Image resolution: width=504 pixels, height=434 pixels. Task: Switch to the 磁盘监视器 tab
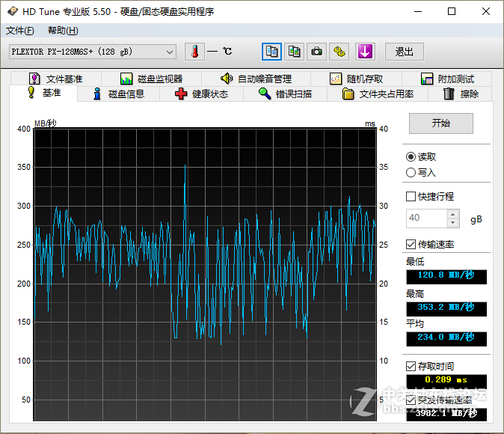point(151,79)
